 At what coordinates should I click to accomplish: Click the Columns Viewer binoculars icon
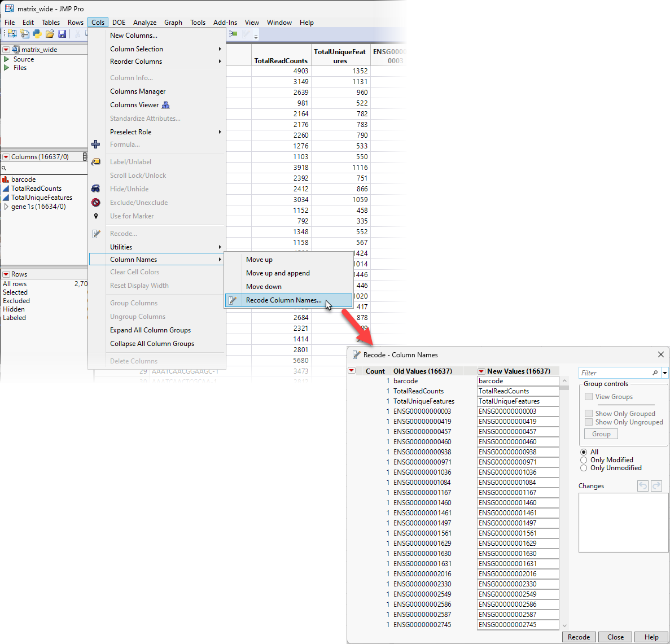pos(165,105)
